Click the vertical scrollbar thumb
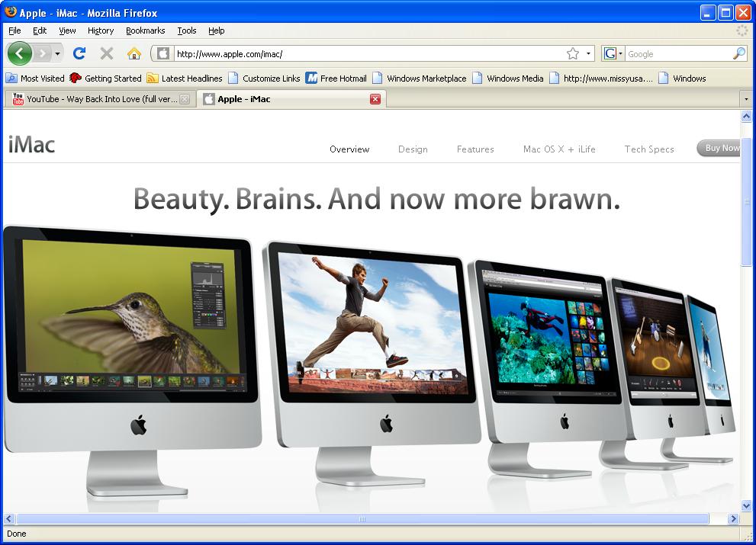The width and height of the screenshot is (756, 545). [x=746, y=201]
